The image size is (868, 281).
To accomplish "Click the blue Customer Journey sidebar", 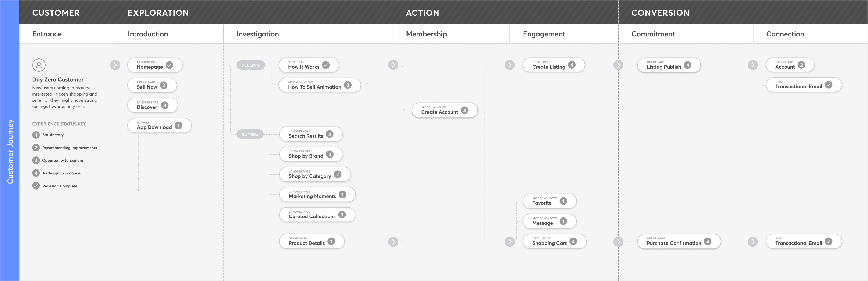I will click(10, 151).
